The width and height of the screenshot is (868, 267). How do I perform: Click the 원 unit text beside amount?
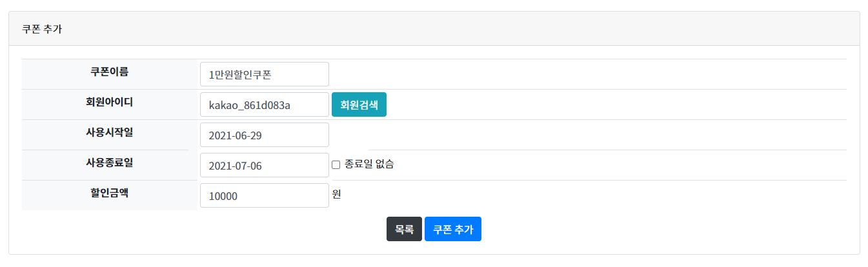click(336, 193)
